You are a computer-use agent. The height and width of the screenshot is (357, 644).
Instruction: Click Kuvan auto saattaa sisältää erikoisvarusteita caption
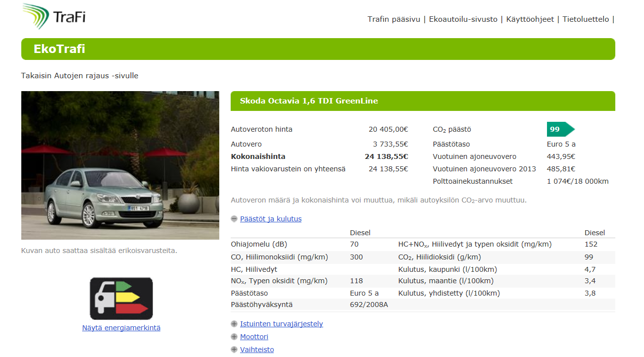tap(99, 251)
